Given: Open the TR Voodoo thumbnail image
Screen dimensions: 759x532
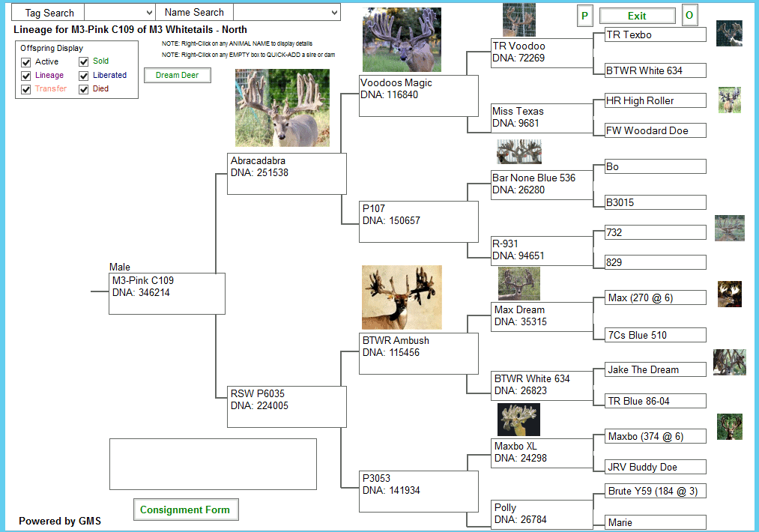Looking at the screenshot, I should click(518, 19).
